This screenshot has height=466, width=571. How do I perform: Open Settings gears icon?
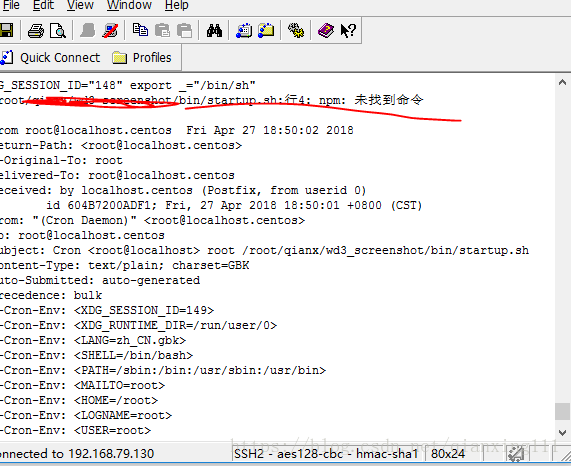[296, 31]
